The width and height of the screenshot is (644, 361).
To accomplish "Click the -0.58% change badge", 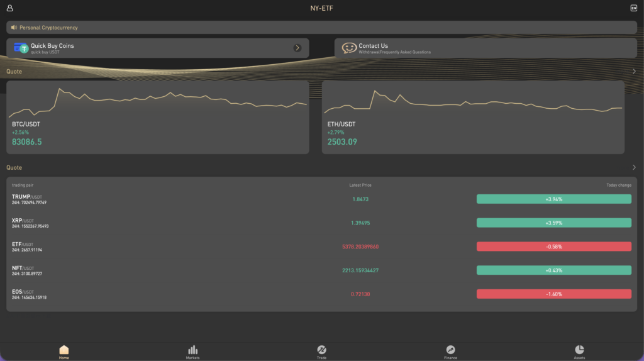I will (x=553, y=247).
